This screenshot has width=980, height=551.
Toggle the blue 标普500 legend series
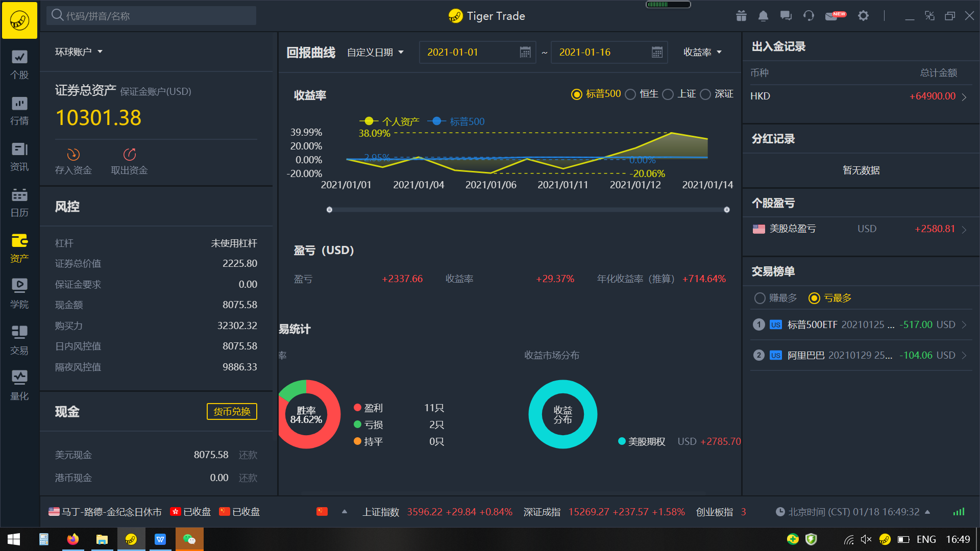[x=456, y=121]
